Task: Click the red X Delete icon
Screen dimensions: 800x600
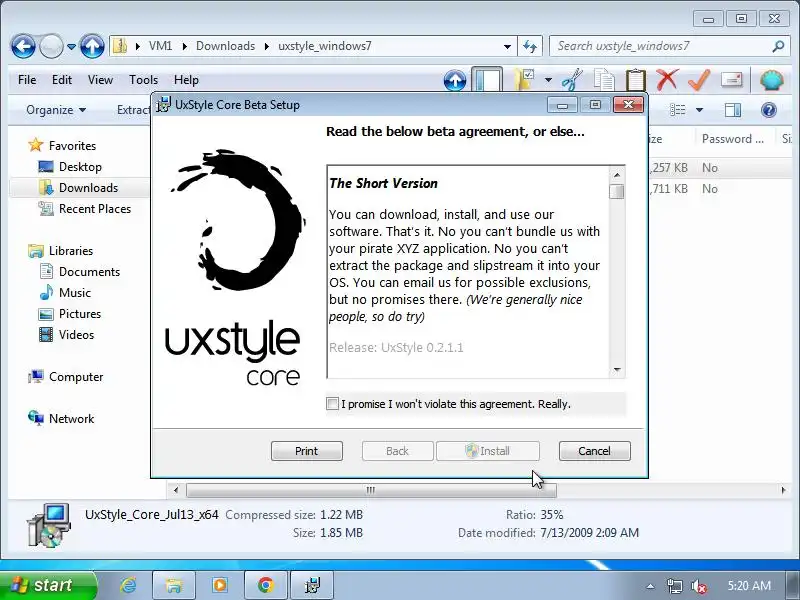Action: point(667,80)
